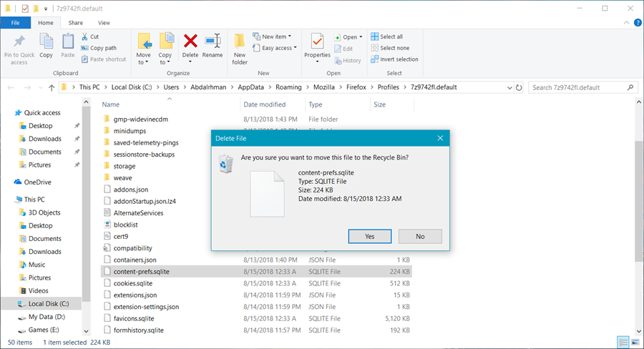The width and height of the screenshot is (644, 349).
Task: Open Customize Quick Access Toolbar dropdown
Action: pyautogui.click(x=46, y=9)
